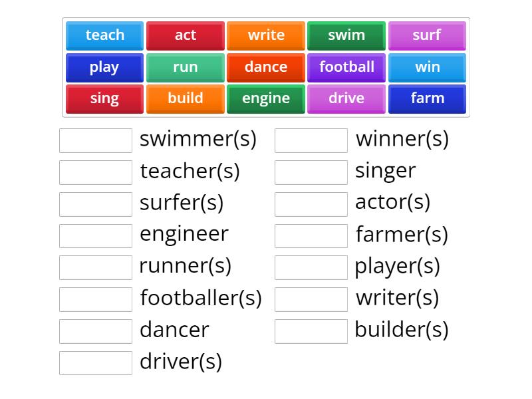Select the win word tile
Screen dimensions: 532x399
click(x=428, y=66)
